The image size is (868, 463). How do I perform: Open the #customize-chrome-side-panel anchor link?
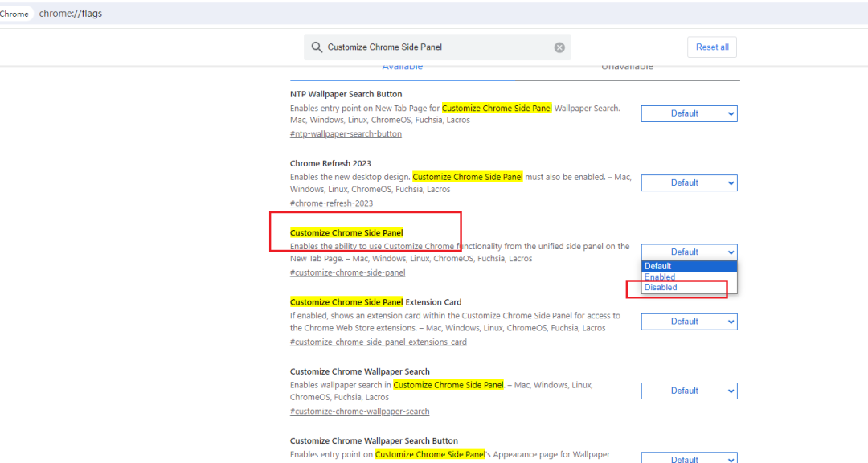click(348, 272)
